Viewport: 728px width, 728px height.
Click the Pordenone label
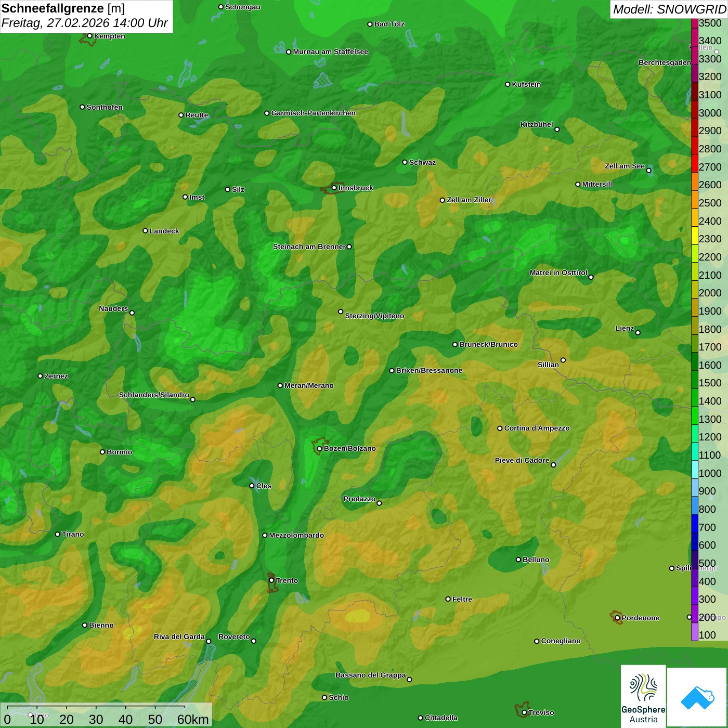641,618
